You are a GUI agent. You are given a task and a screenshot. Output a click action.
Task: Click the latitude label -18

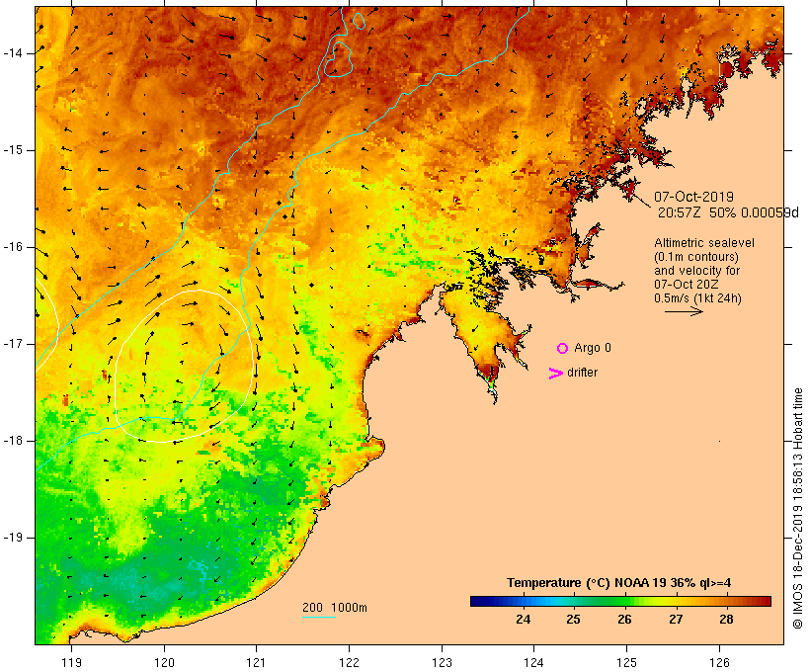coord(13,441)
